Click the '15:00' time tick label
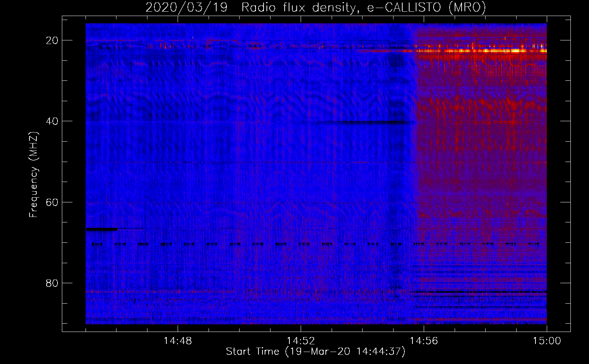Viewport: 589px width, 364px height. point(547,341)
